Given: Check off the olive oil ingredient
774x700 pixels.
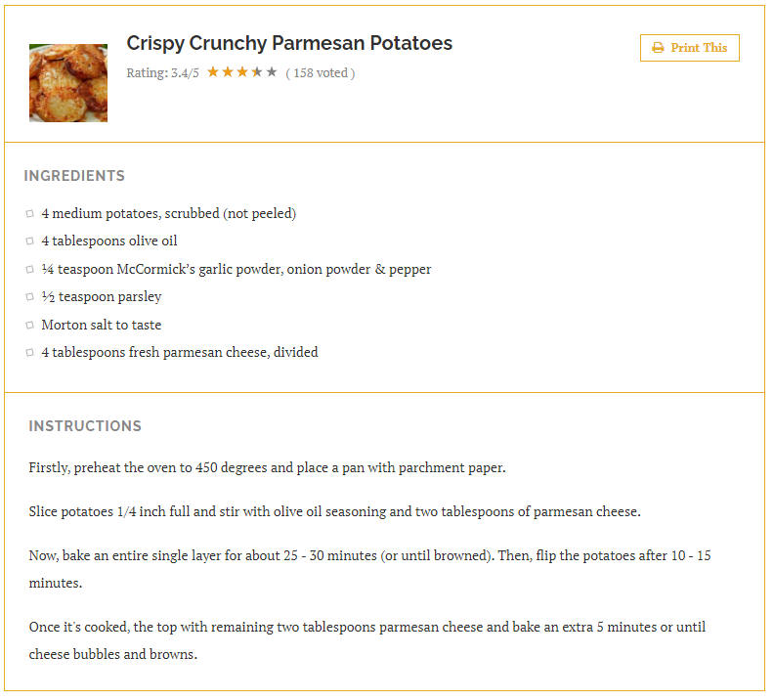Looking at the screenshot, I should [x=29, y=241].
